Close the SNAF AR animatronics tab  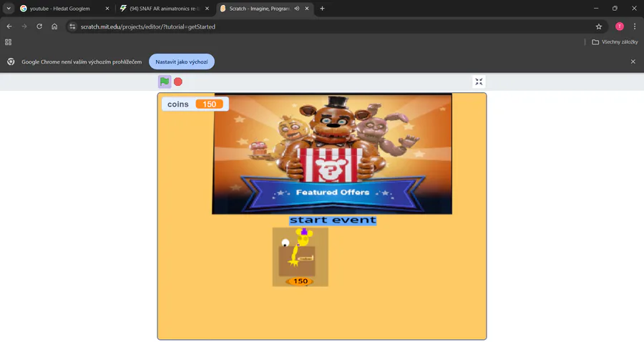(207, 9)
